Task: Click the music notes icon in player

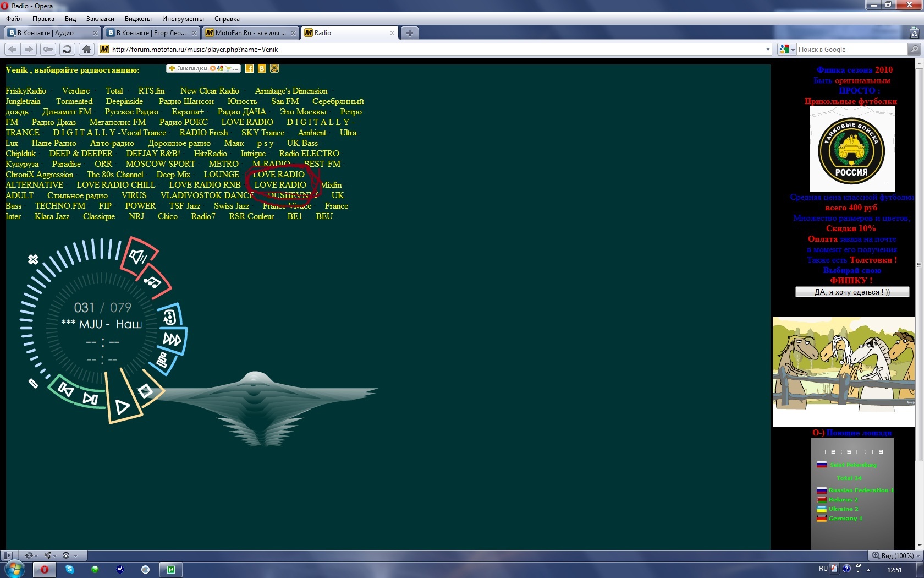Action: tap(152, 282)
